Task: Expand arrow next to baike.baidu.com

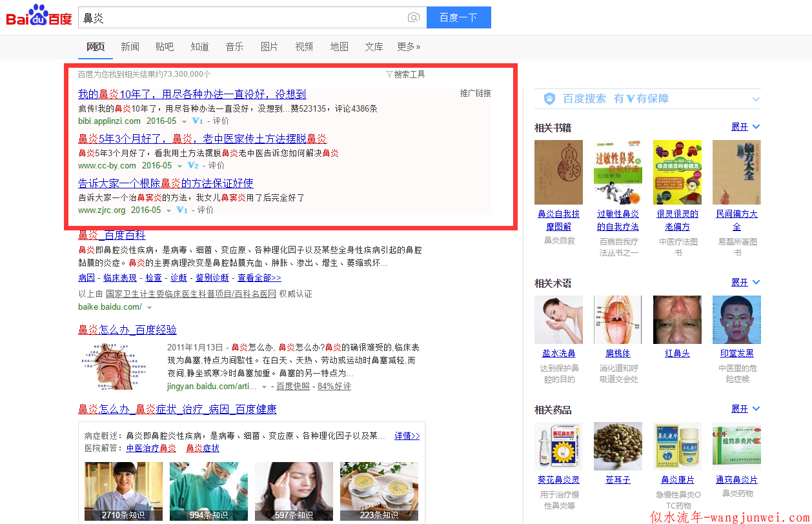Action: [x=149, y=308]
